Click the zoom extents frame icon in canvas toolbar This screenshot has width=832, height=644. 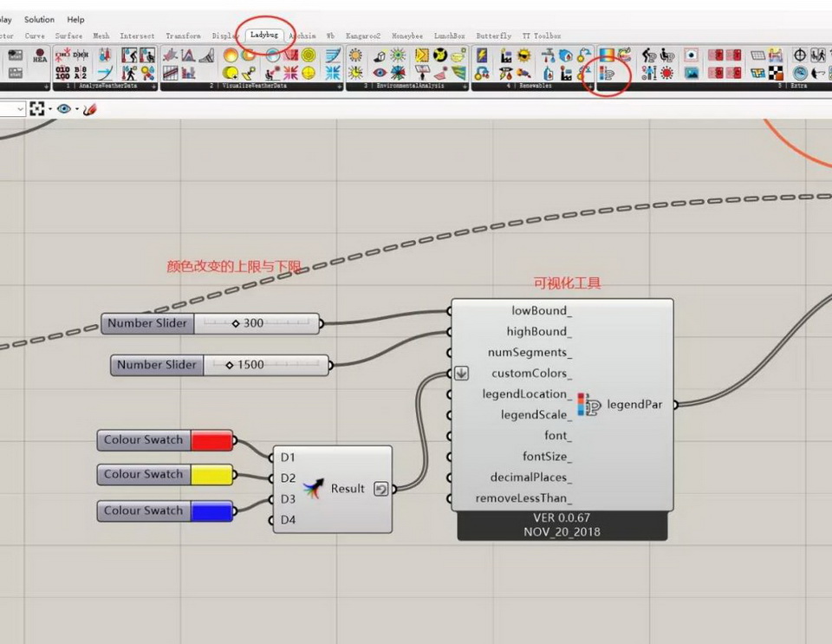(x=36, y=109)
